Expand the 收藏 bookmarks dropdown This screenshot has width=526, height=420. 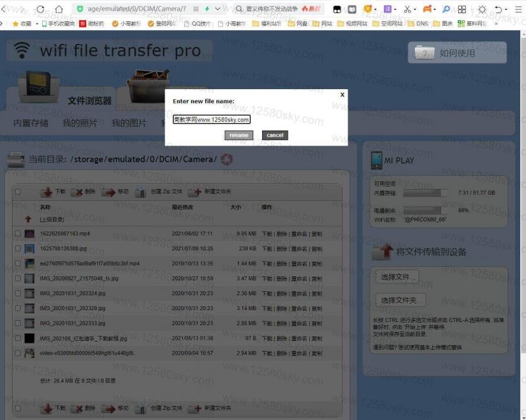click(x=36, y=24)
